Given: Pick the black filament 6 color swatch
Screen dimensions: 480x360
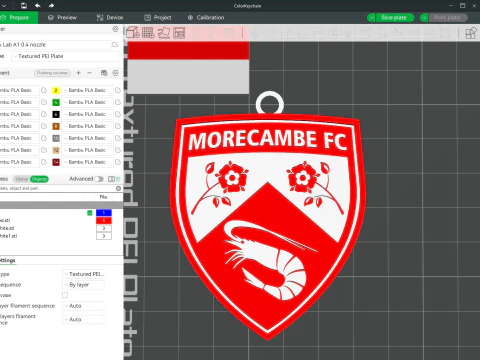Looking at the screenshot, I should pyautogui.click(x=56, y=114).
